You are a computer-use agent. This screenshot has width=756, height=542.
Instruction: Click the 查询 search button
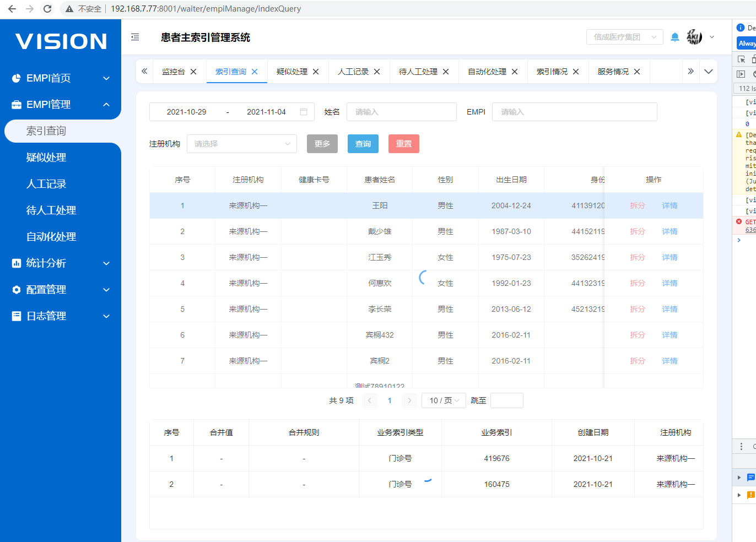click(x=363, y=144)
